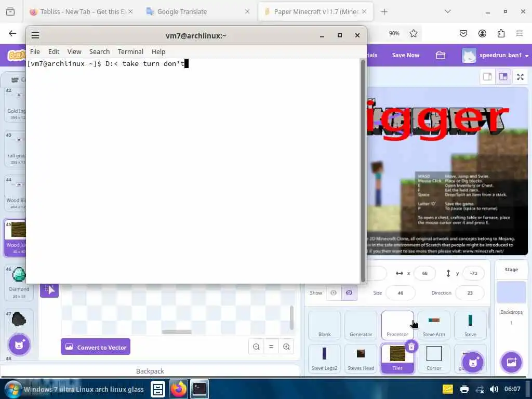Open the speedrun_ban1 account dropdown
532x399 pixels.
click(x=495, y=55)
